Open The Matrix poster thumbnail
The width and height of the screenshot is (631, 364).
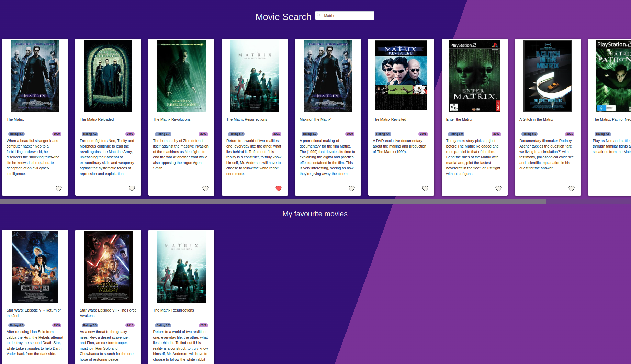click(35, 76)
